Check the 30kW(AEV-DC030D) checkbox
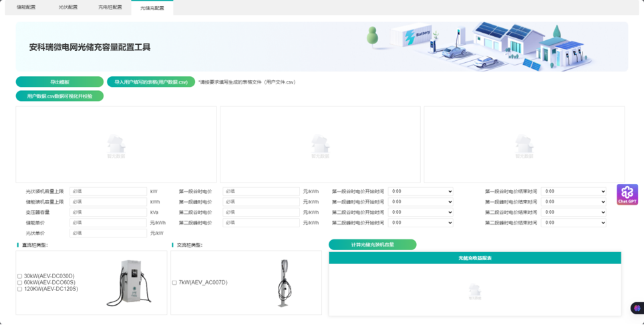Viewport: 644px width, 325px height. coord(20,276)
